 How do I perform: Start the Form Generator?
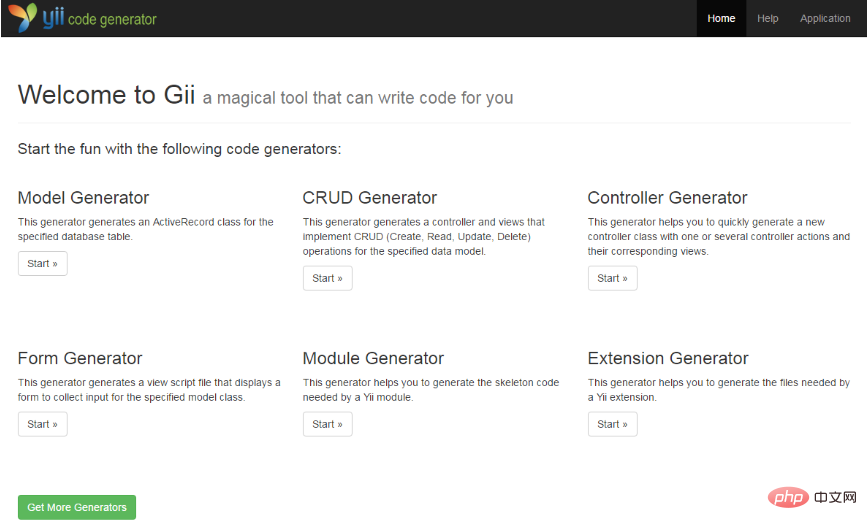(x=43, y=424)
